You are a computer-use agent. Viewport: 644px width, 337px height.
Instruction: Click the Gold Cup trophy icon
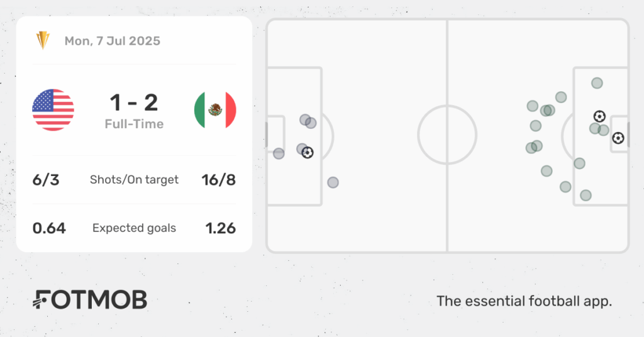click(43, 41)
